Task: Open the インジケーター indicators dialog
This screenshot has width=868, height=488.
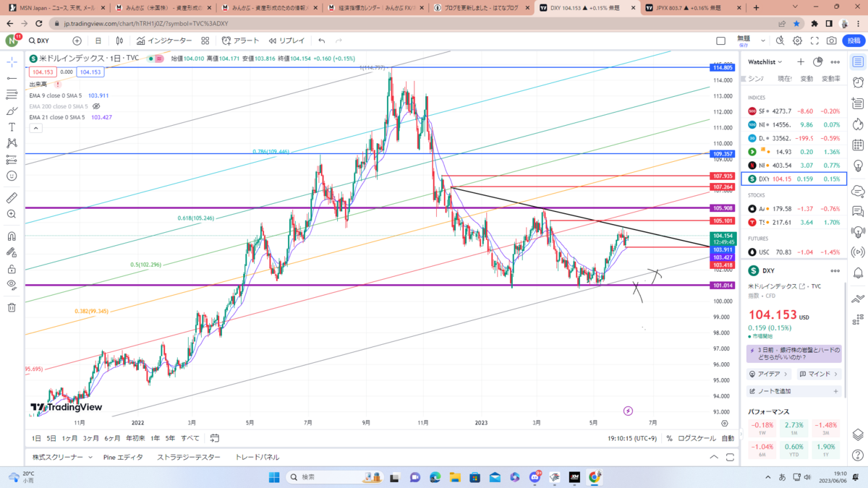Action: pyautogui.click(x=163, y=40)
